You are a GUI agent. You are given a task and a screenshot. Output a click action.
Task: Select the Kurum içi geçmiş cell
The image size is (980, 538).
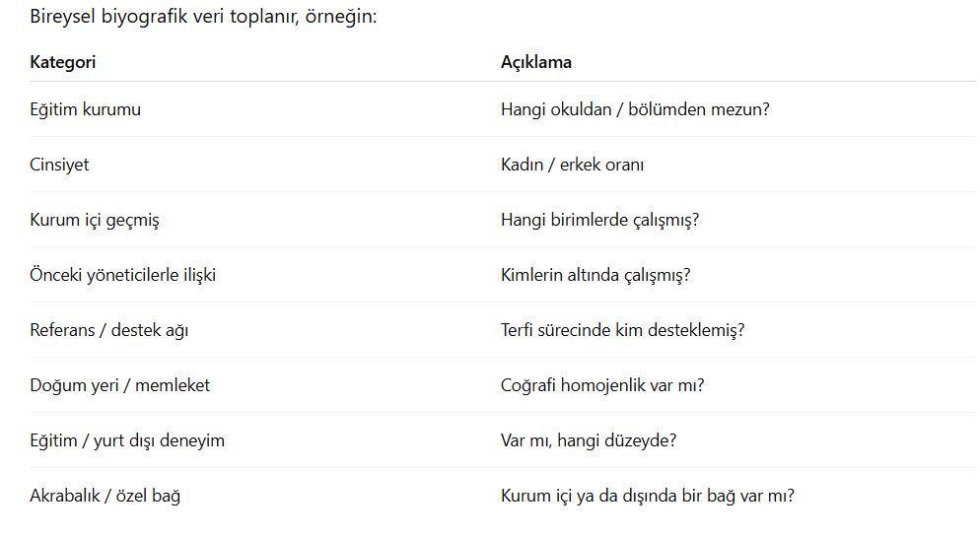(94, 220)
